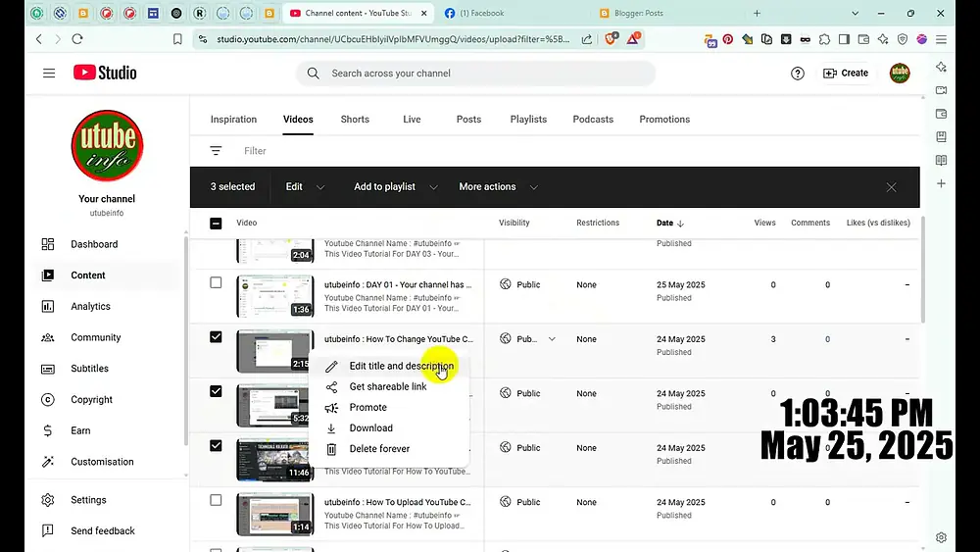Viewport: 980px width, 552px height.
Task: Click the Analytics sidebar icon
Action: tap(47, 306)
